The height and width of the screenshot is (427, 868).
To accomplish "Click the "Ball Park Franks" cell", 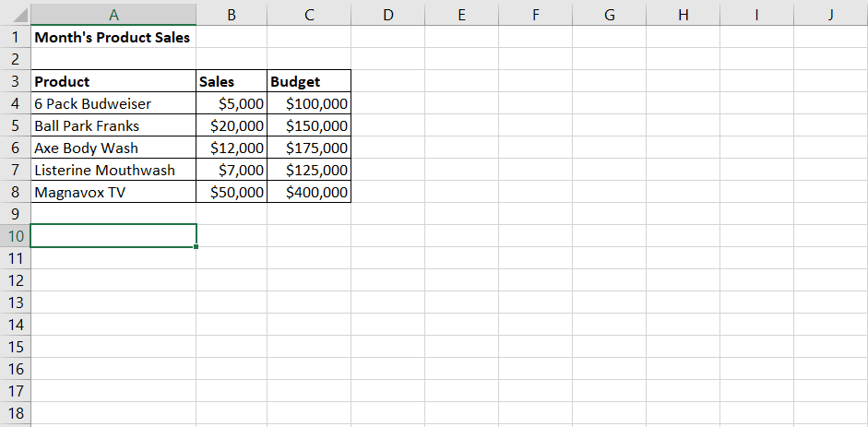I will coord(113,125).
